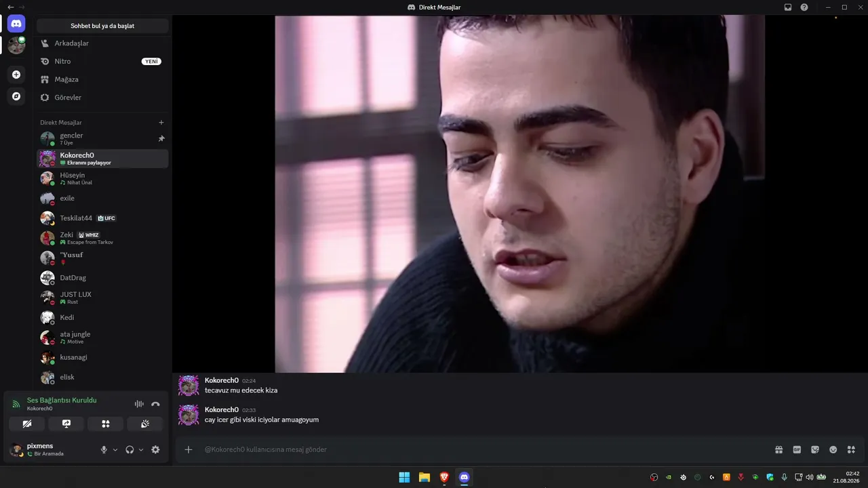
Task: Click the pin icon next to gencler
Action: [x=161, y=139]
